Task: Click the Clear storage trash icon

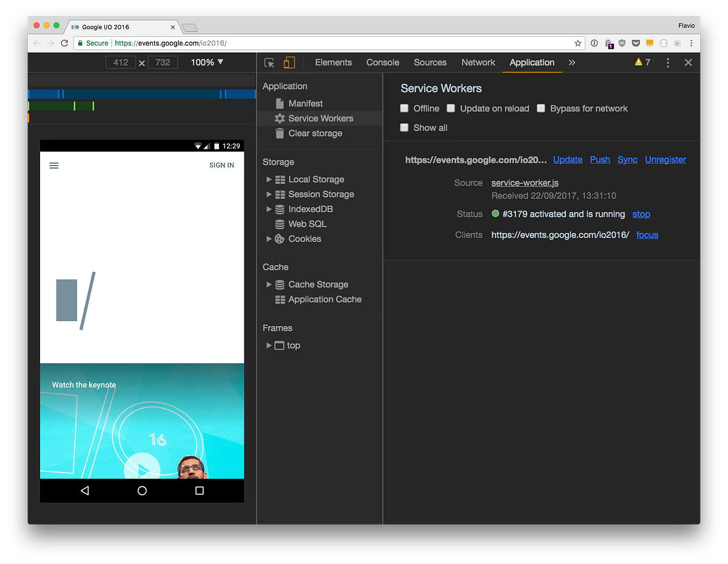Action: click(x=278, y=133)
